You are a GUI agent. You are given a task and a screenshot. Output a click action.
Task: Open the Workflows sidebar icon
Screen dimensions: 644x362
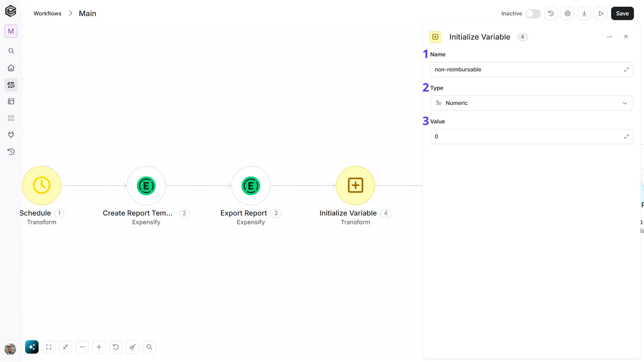pyautogui.click(x=11, y=85)
